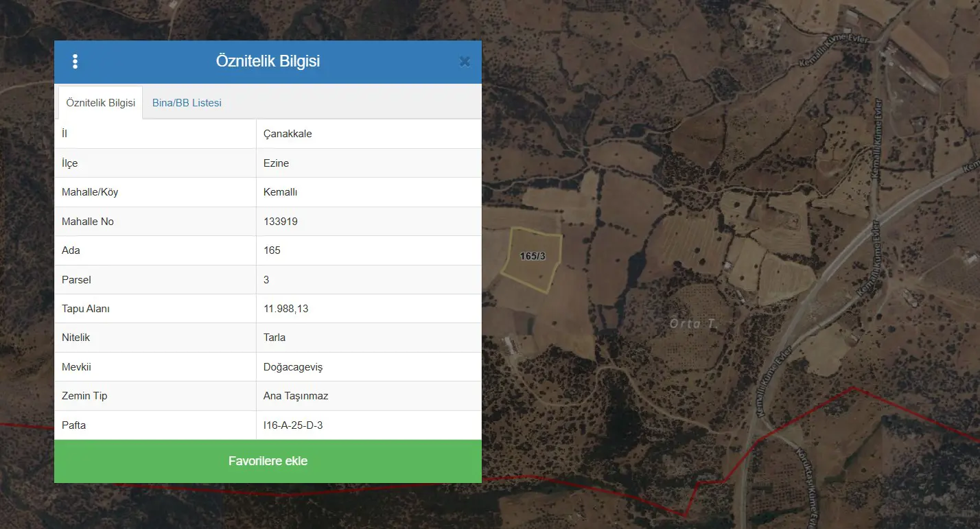Viewport: 980px width, 529px height.
Task: Select Mahalle No value 133919
Action: tap(281, 222)
